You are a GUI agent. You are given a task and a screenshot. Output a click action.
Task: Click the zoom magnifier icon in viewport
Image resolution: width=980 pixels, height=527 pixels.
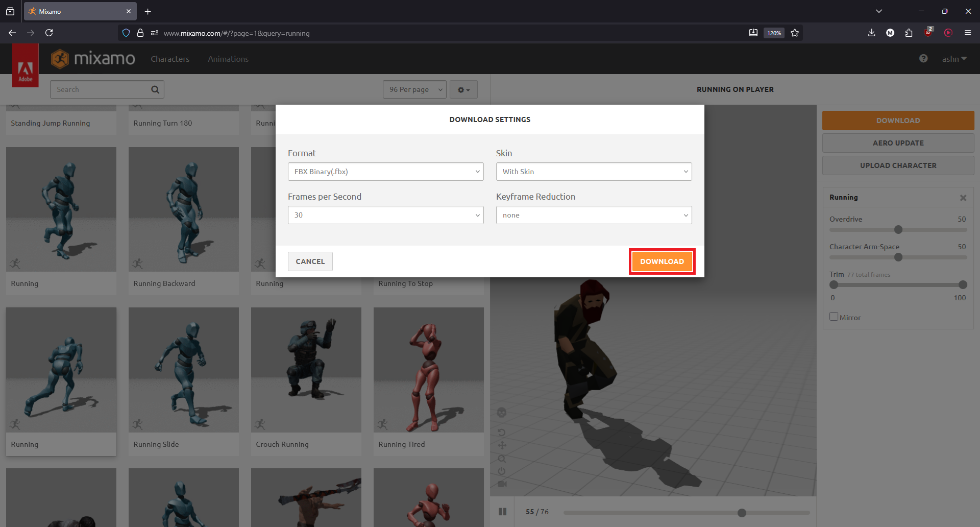502,459
